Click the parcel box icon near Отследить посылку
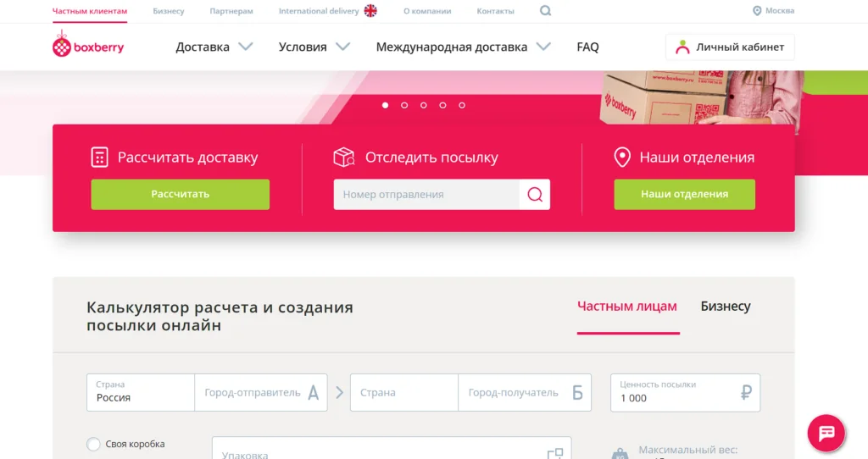 tap(344, 157)
